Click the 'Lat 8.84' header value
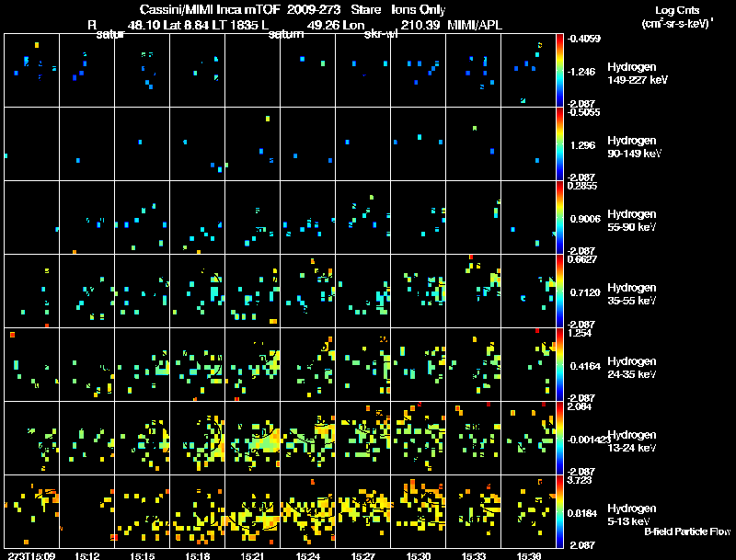Viewport: 736px width, 560px height. 186,26
